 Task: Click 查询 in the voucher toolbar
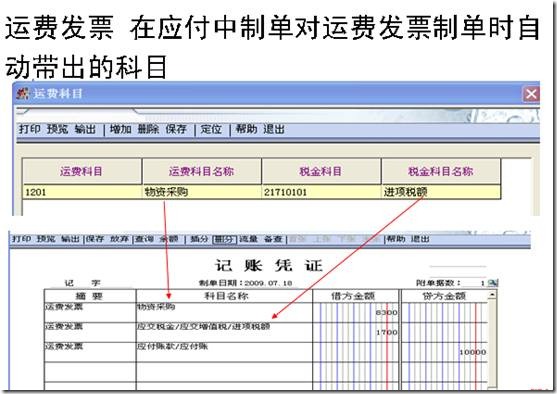click(144, 239)
